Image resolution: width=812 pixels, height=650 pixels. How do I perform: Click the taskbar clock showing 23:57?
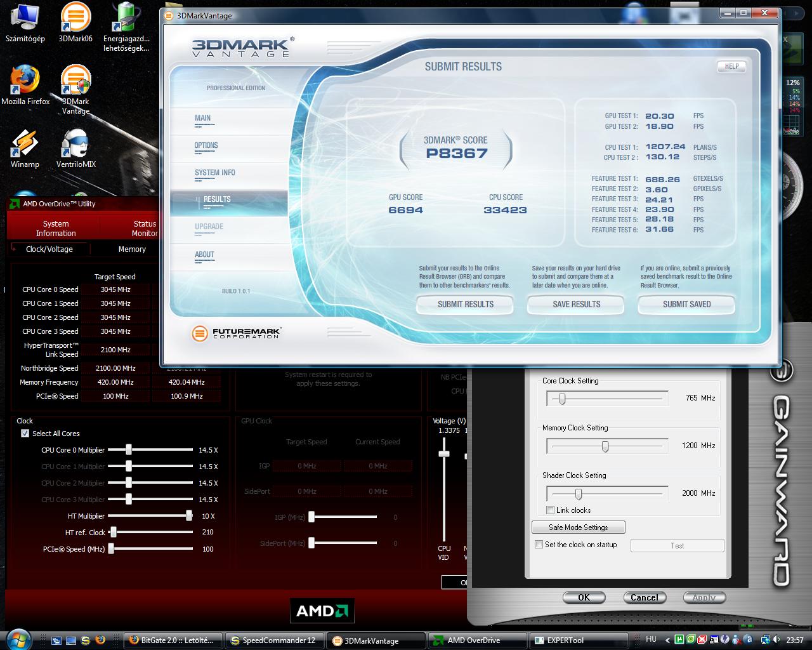795,640
